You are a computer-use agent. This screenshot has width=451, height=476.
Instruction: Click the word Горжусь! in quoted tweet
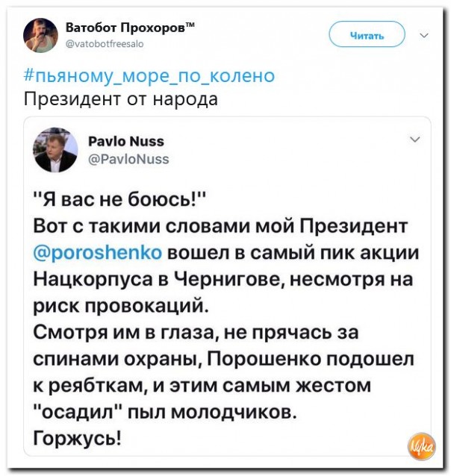click(78, 437)
